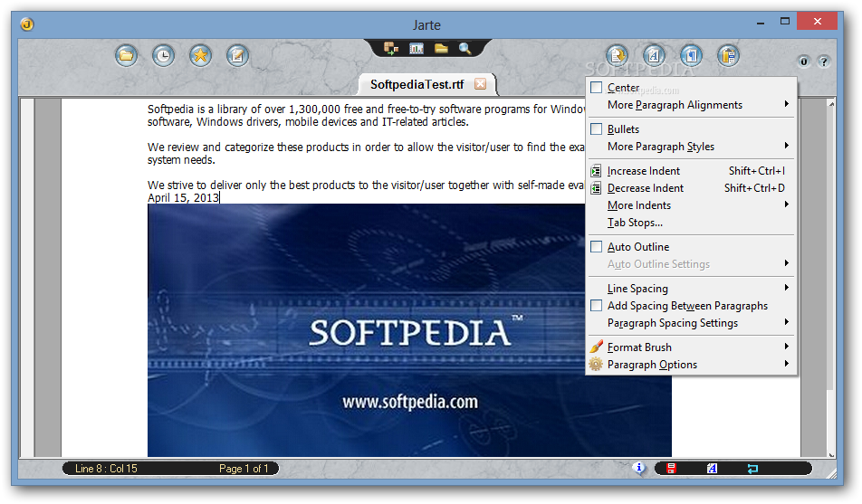Toggle the Center checkbox
This screenshot has height=504, width=862.
596,88
